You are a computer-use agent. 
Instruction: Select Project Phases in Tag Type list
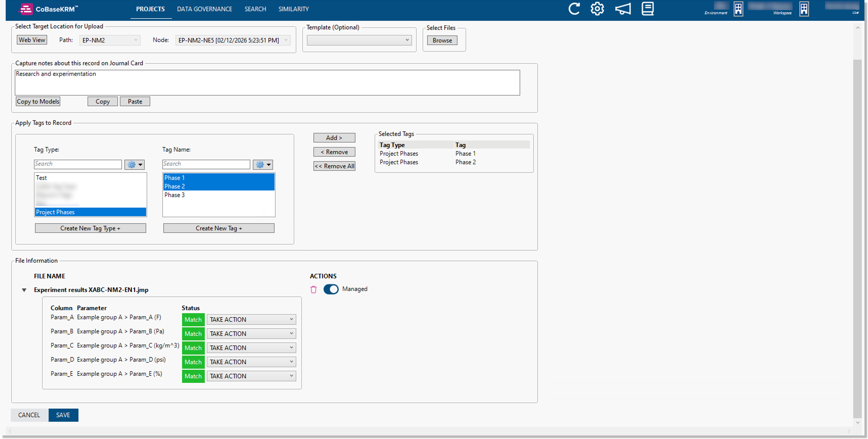point(90,212)
